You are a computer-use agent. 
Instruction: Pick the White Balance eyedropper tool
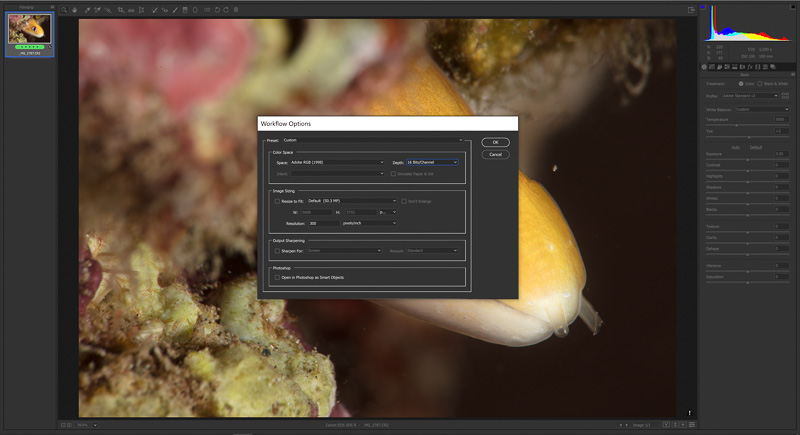(87, 9)
